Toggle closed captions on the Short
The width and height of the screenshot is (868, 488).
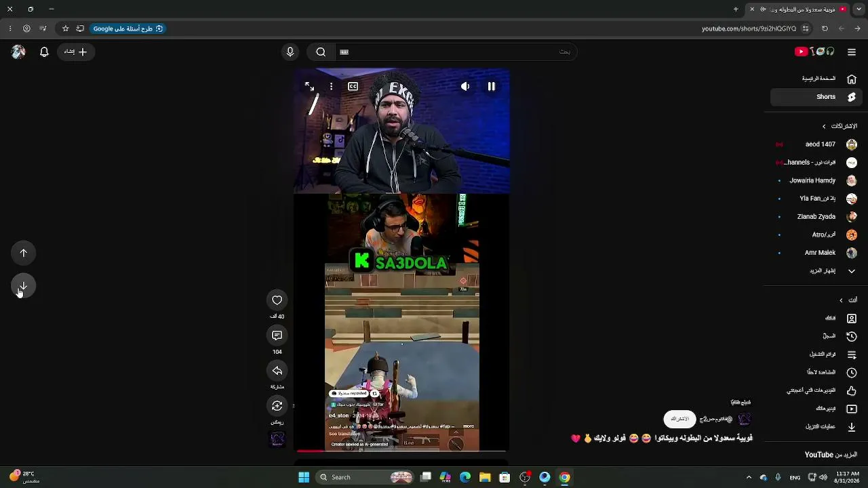click(353, 87)
